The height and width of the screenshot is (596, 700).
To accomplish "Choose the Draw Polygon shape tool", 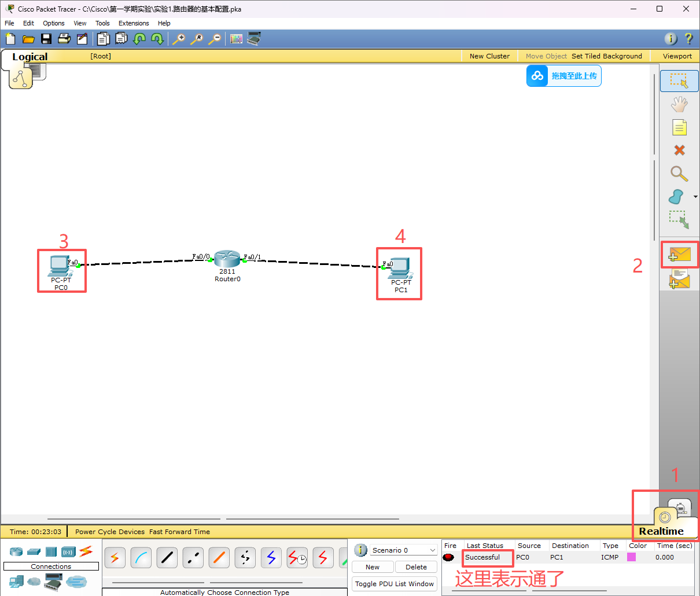I will [x=676, y=197].
